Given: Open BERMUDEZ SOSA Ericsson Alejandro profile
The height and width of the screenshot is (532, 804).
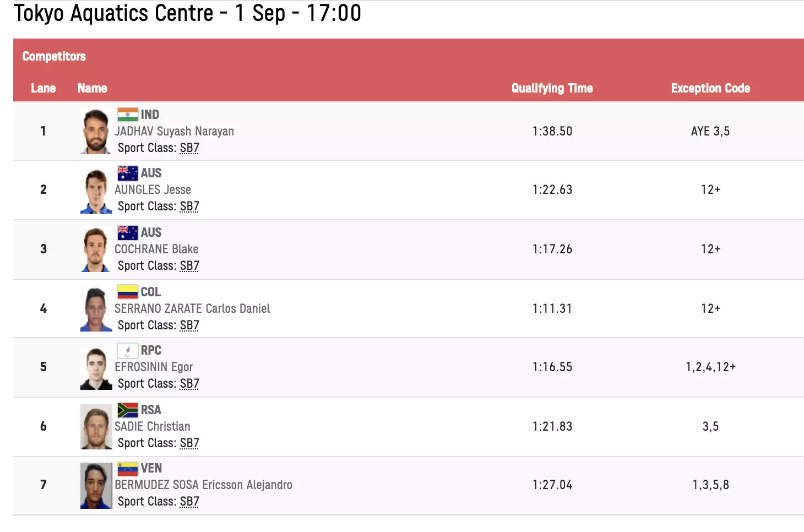Looking at the screenshot, I should click(x=203, y=485).
